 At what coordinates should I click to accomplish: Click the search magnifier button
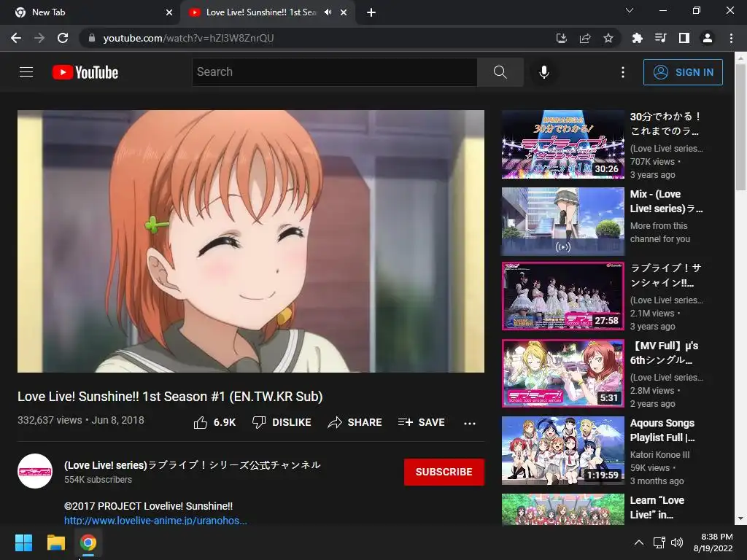pos(500,72)
